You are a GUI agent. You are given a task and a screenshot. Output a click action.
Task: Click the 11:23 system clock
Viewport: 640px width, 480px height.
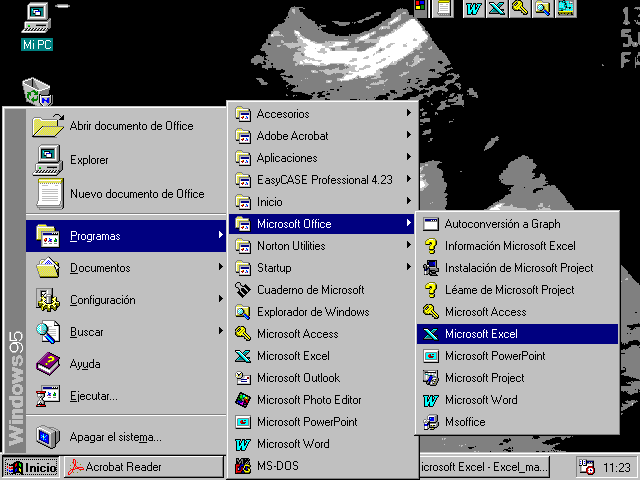point(617,468)
